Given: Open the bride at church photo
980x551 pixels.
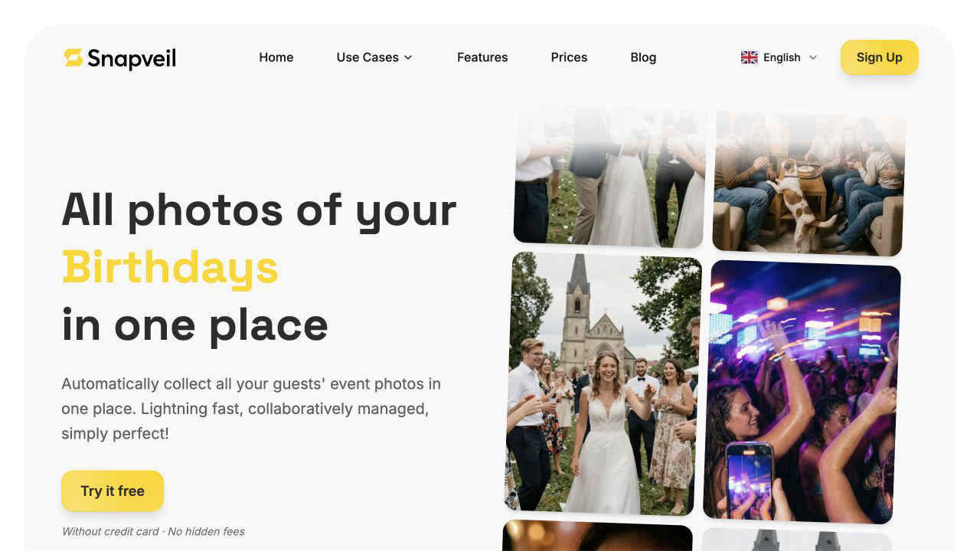Looking at the screenshot, I should coord(603,383).
